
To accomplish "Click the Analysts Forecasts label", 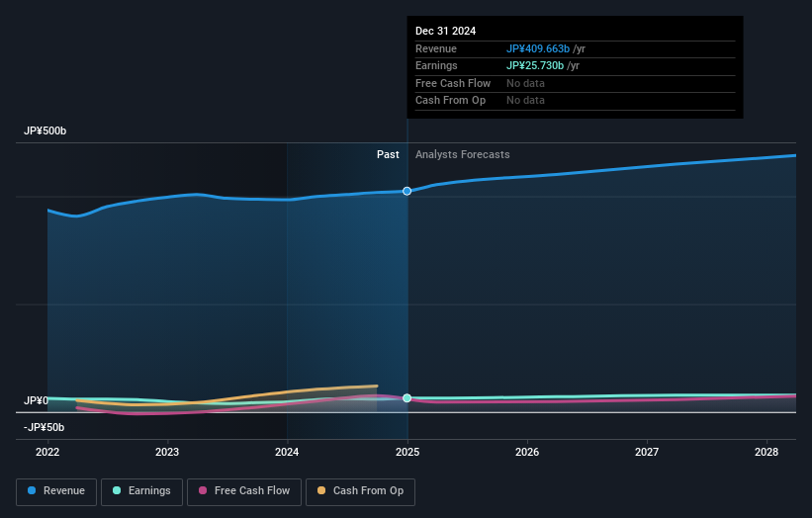I will click(x=463, y=155).
